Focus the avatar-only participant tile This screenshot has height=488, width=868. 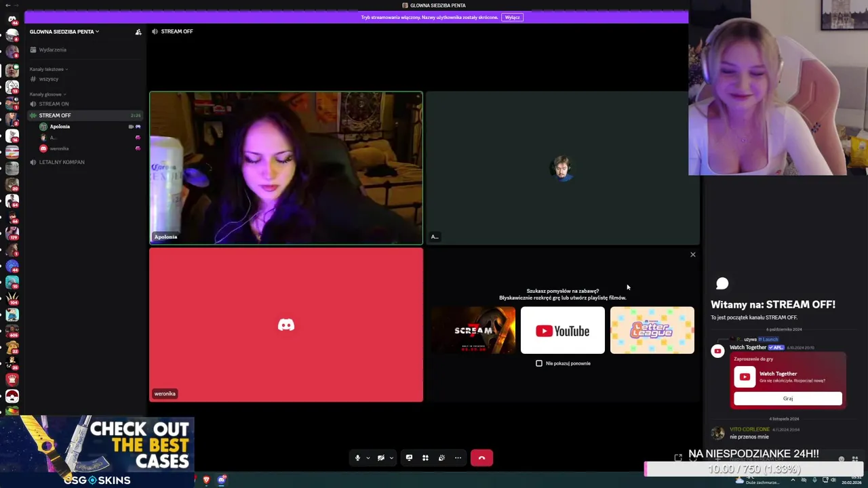pos(562,167)
